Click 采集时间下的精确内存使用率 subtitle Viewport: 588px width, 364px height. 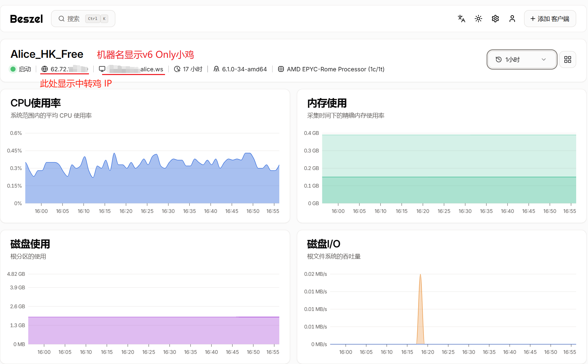[346, 116]
